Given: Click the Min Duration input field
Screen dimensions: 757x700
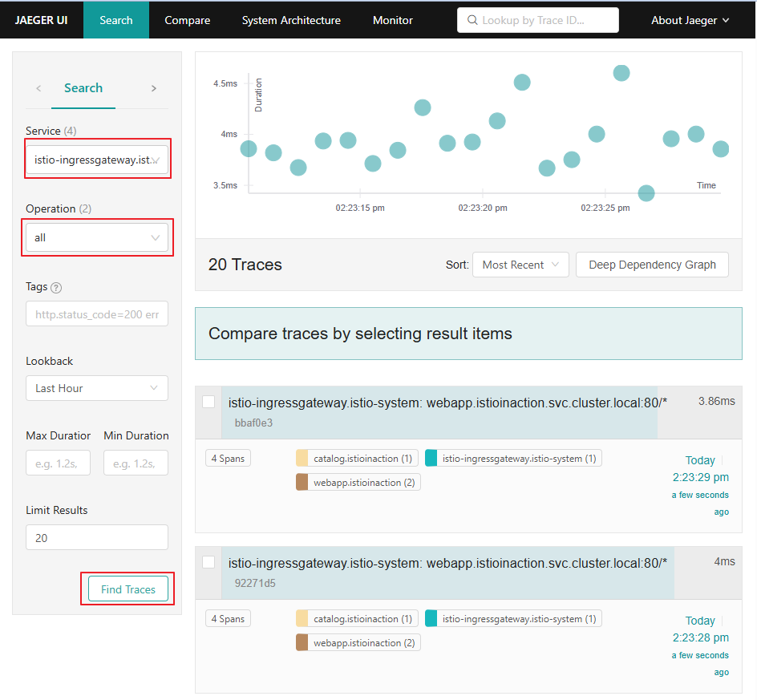Looking at the screenshot, I should click(136, 463).
